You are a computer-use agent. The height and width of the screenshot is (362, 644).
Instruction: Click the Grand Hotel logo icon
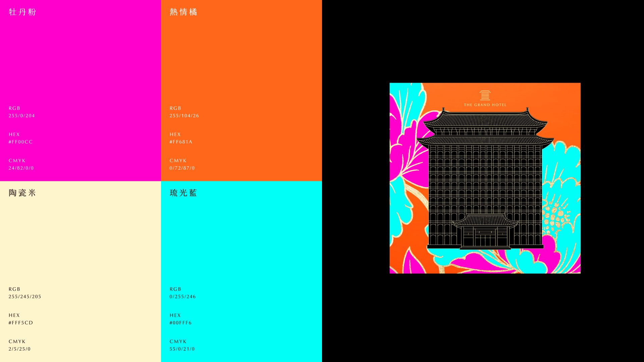485,96
